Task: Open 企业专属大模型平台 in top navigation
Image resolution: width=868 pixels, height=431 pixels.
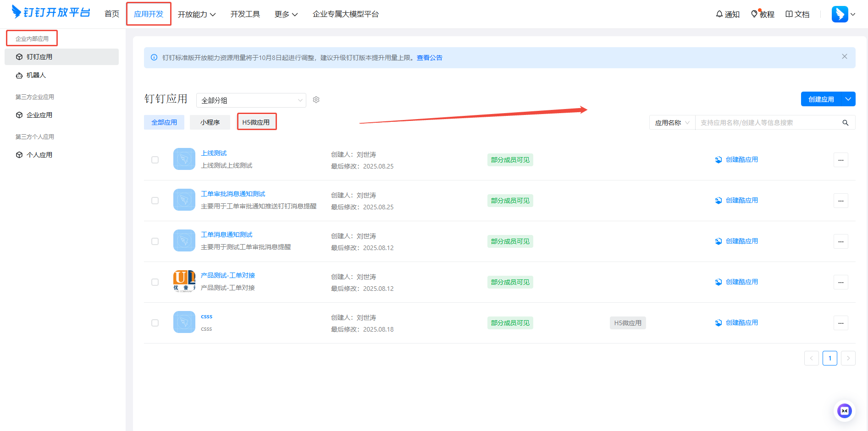Action: pos(345,14)
